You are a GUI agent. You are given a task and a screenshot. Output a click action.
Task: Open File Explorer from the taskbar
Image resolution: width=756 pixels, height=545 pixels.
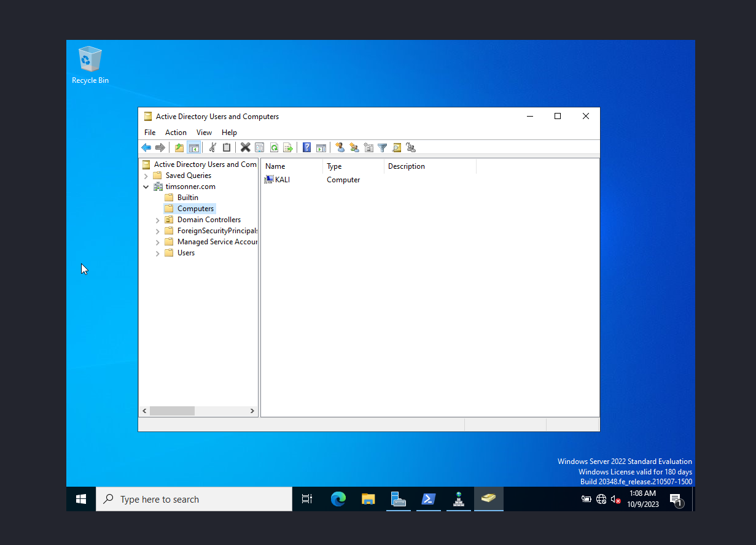coord(368,500)
